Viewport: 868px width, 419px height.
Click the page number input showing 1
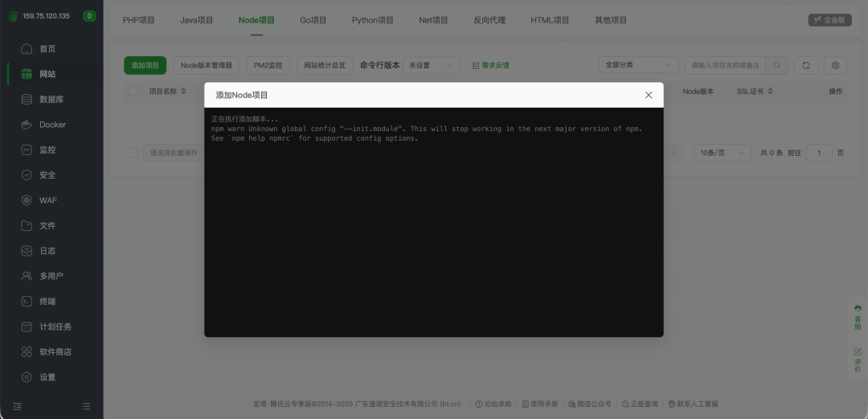click(819, 153)
